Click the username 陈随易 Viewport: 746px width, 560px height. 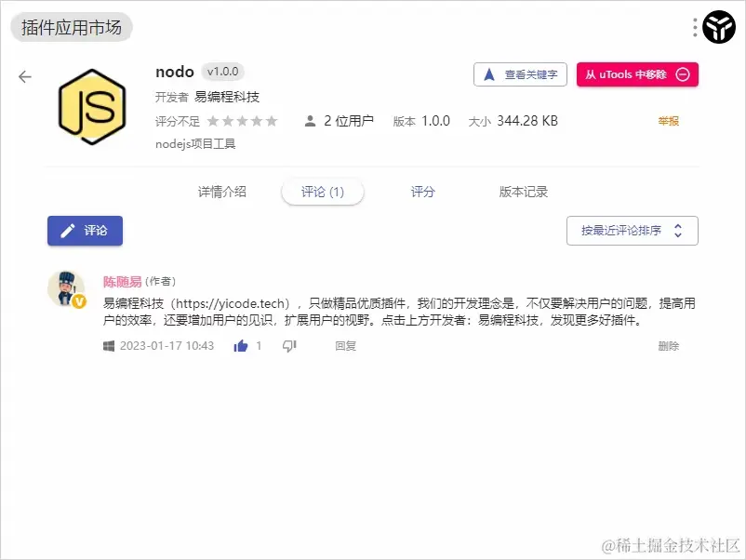point(122,282)
